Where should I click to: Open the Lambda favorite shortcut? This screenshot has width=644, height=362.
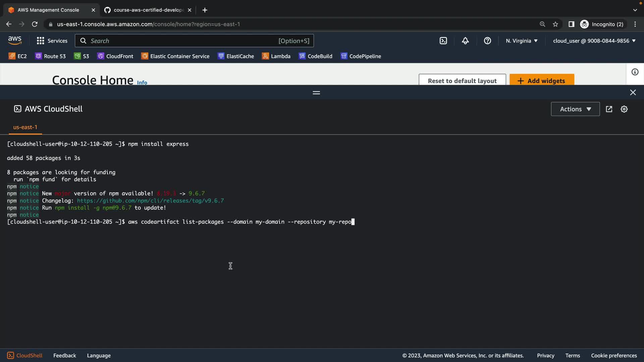[276, 56]
